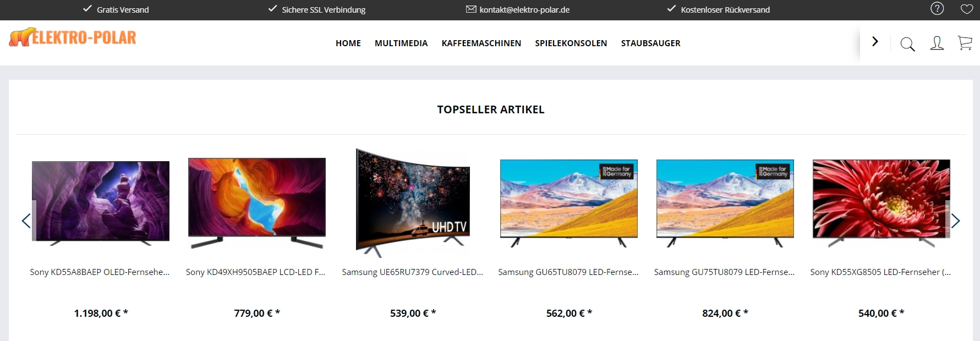
Task: Open the help question mark icon
Action: [x=937, y=8]
